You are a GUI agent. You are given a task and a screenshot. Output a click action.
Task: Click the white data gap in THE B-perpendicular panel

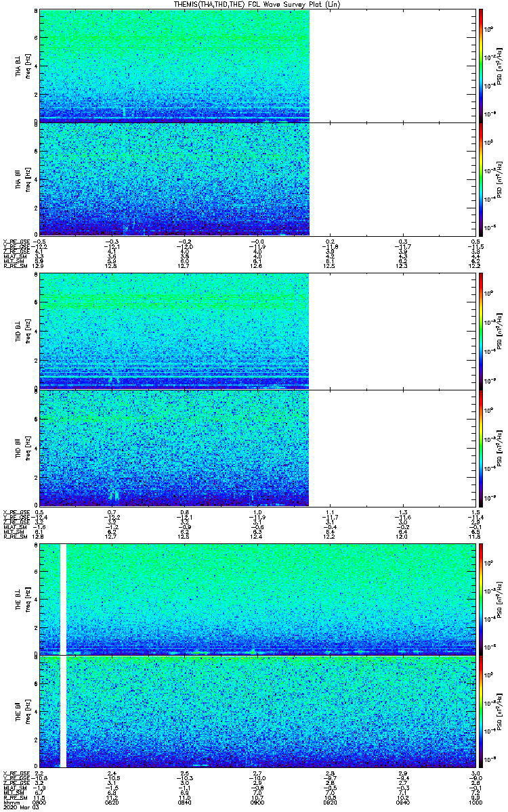pyautogui.click(x=64, y=600)
